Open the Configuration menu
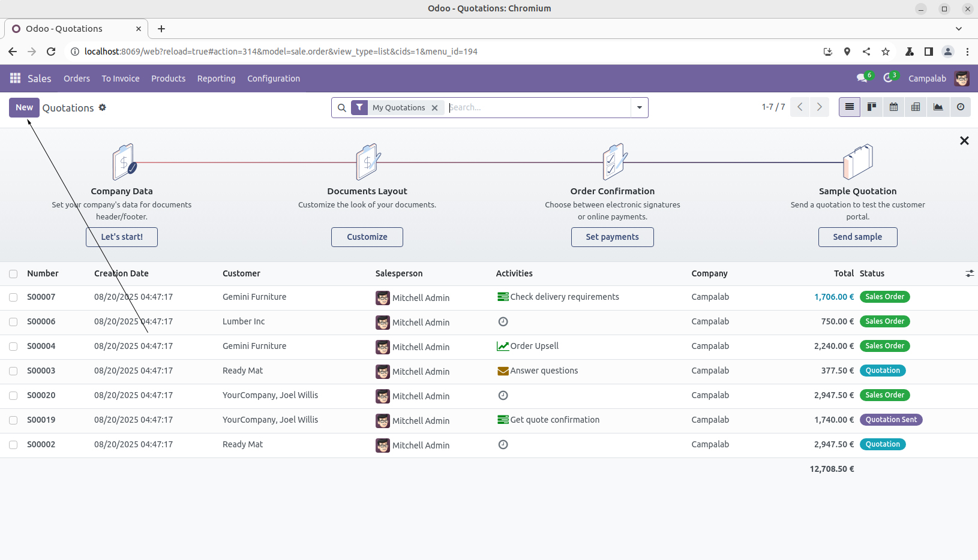 273,79
